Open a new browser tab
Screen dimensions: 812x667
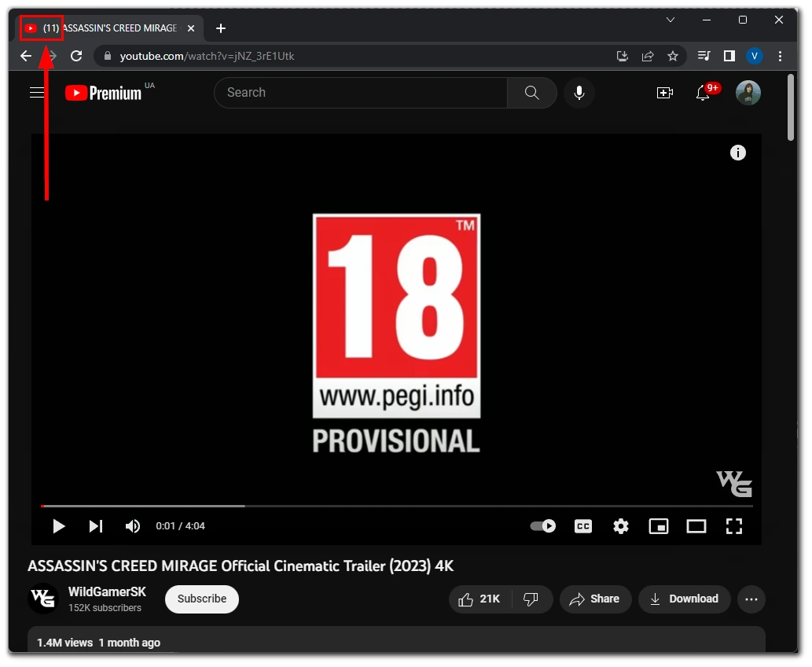[x=221, y=28]
